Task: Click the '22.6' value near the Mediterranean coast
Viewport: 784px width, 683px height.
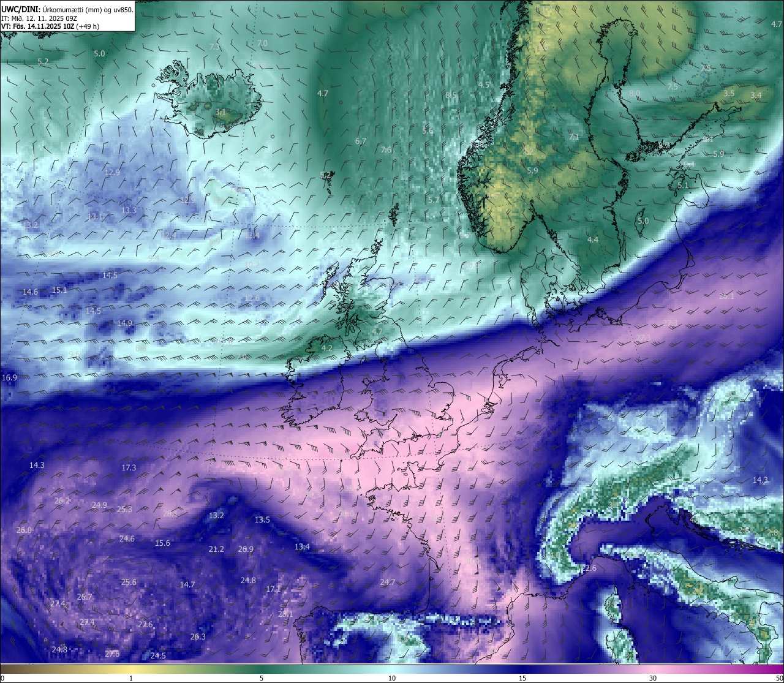Action: pyautogui.click(x=589, y=569)
